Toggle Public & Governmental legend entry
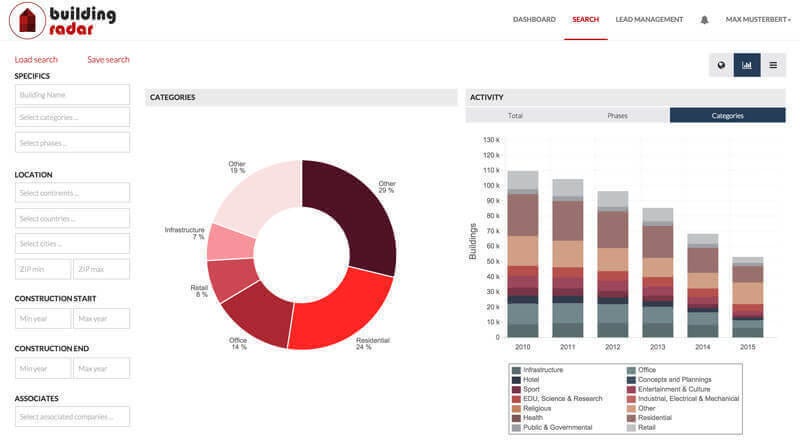This screenshot has width=800, height=440. 552,427
